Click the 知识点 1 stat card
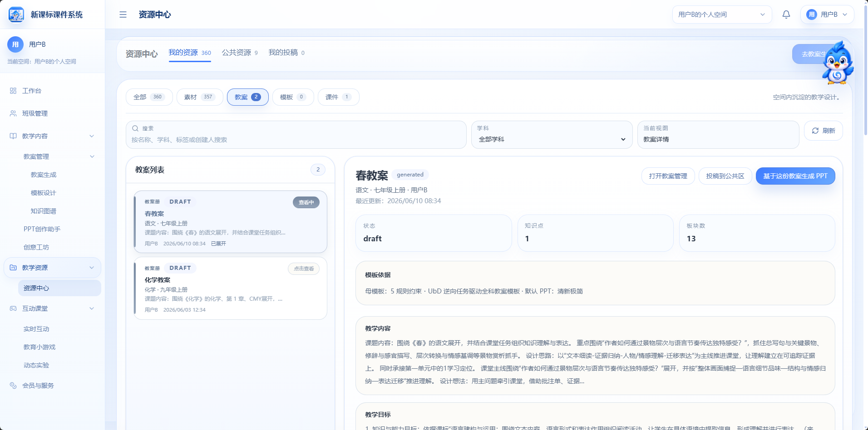The height and width of the screenshot is (430, 868). pyautogui.click(x=596, y=233)
